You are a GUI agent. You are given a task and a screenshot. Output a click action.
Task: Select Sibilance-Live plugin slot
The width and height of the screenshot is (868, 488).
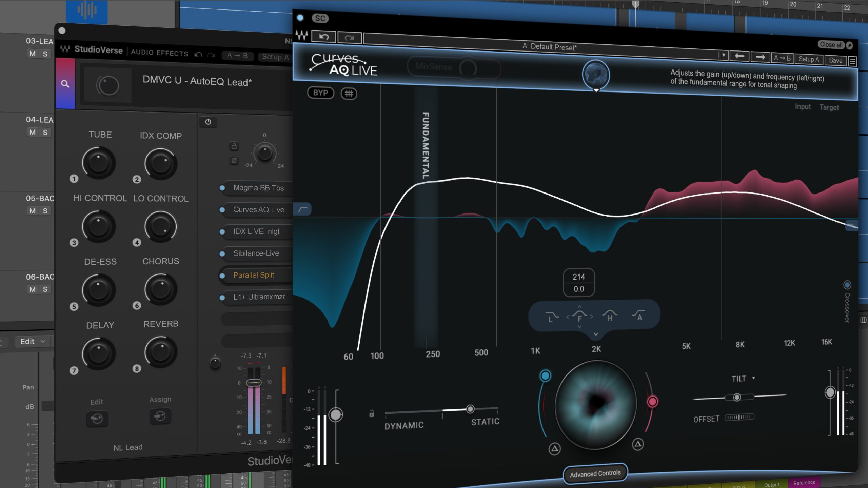(258, 253)
